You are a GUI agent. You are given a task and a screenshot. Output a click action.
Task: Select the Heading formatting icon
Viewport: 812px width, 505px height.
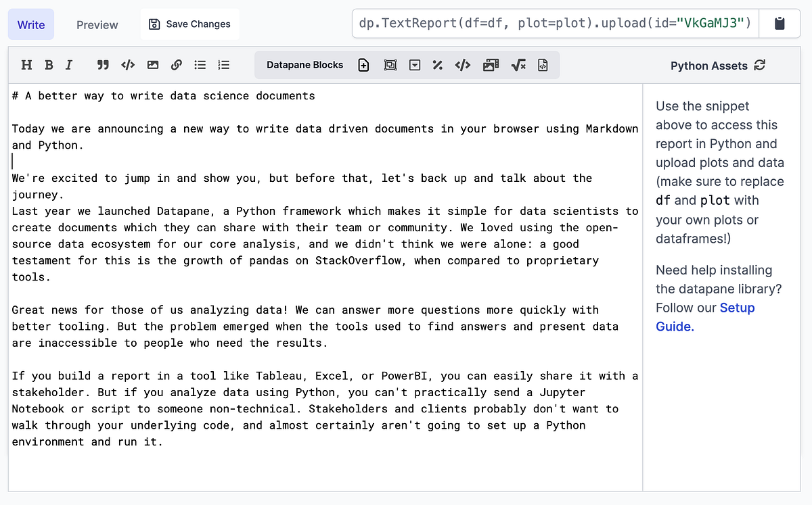[26, 64]
